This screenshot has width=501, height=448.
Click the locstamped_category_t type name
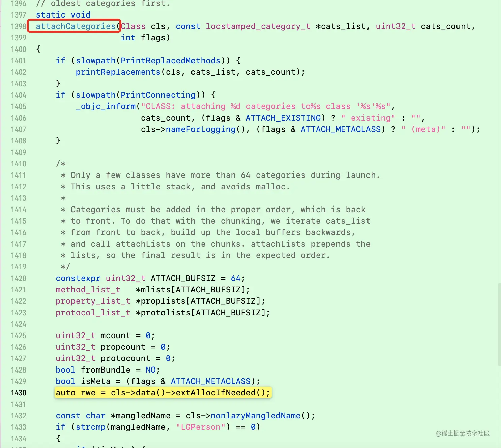click(x=258, y=26)
